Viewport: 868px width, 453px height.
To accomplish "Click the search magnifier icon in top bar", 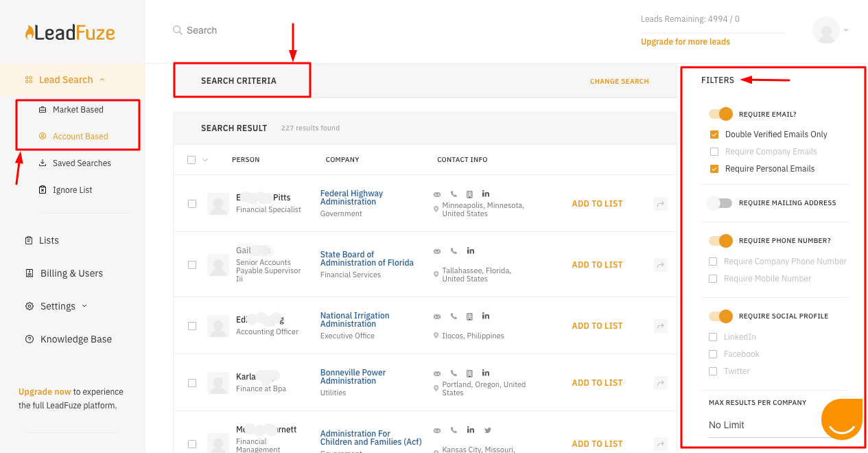I will click(x=178, y=30).
